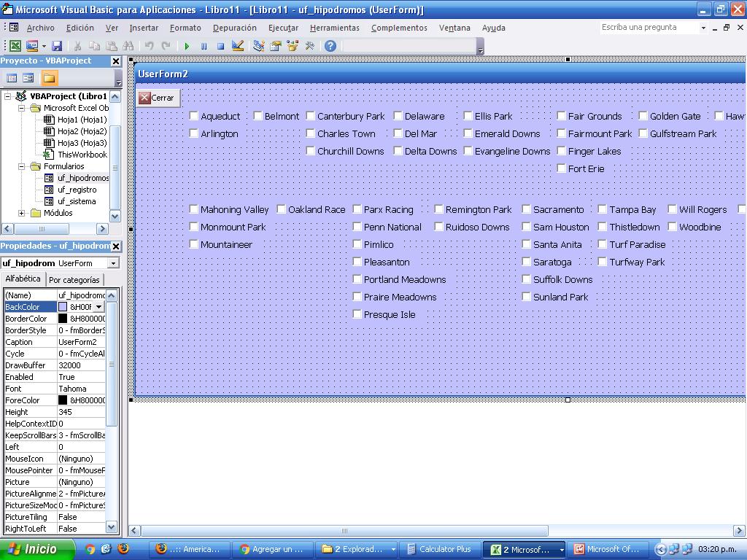The height and width of the screenshot is (560, 747).
Task: Check the Santa Anita checkbox
Action: 527,244
